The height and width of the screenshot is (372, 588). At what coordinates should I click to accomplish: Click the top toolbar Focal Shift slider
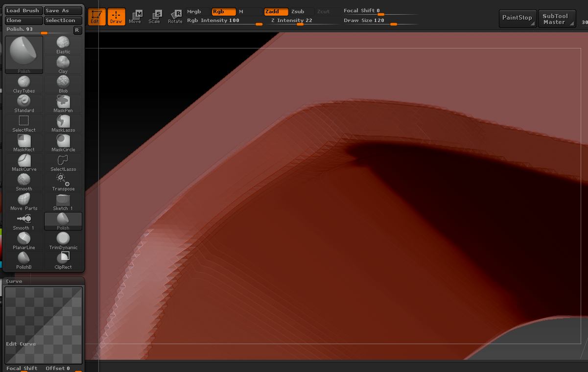coord(380,11)
